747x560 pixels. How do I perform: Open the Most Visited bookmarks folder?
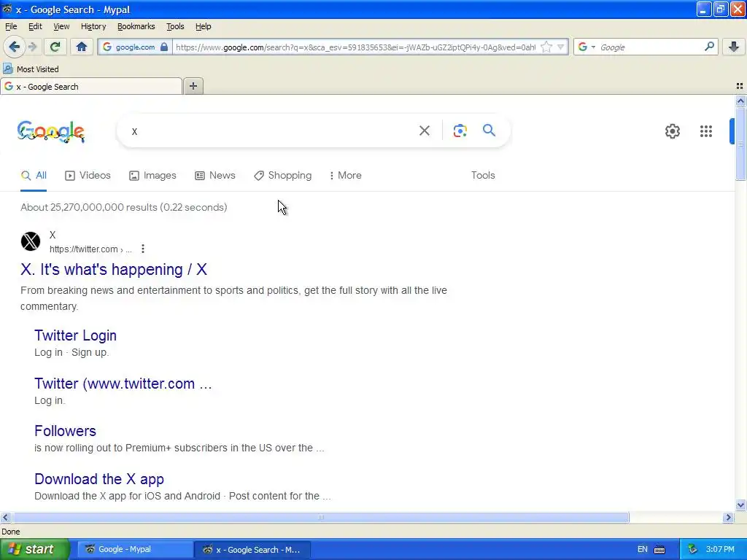[x=31, y=69]
